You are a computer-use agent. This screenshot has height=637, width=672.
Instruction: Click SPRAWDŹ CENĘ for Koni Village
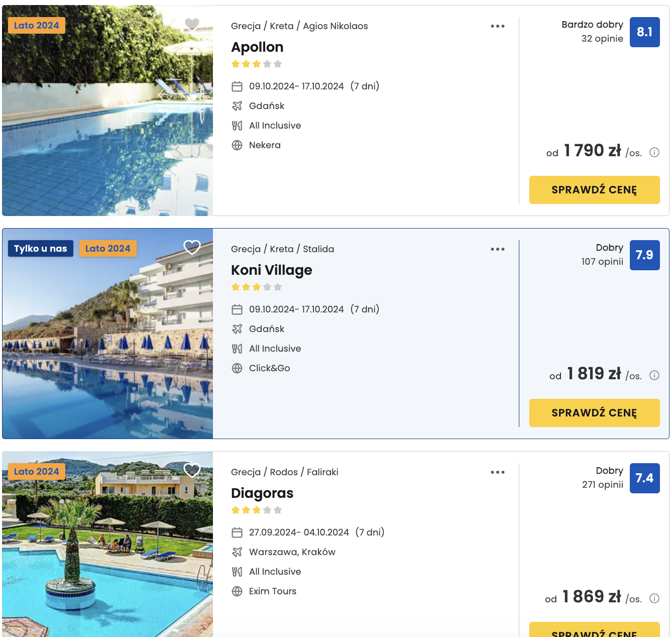595,413
